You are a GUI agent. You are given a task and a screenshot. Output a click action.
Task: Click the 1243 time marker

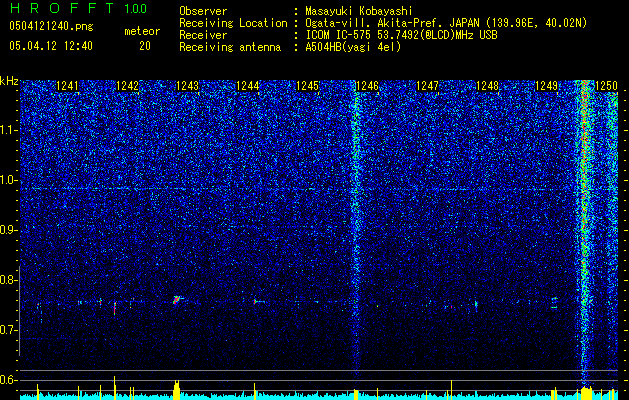pyautogui.click(x=187, y=86)
